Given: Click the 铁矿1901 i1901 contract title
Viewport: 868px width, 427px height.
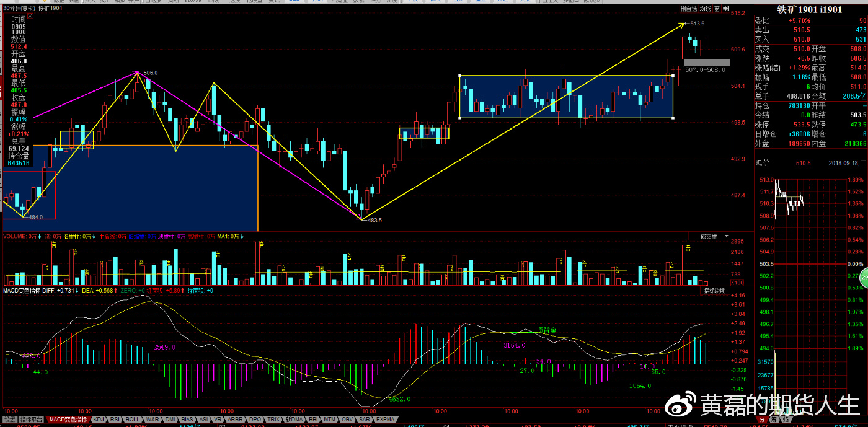Looking at the screenshot, I should coord(810,9).
